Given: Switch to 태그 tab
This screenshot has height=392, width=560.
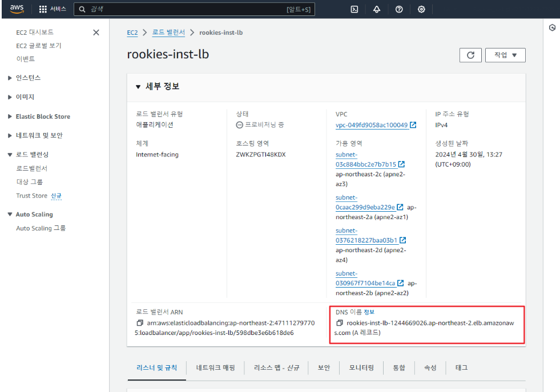Looking at the screenshot, I should (x=461, y=367).
